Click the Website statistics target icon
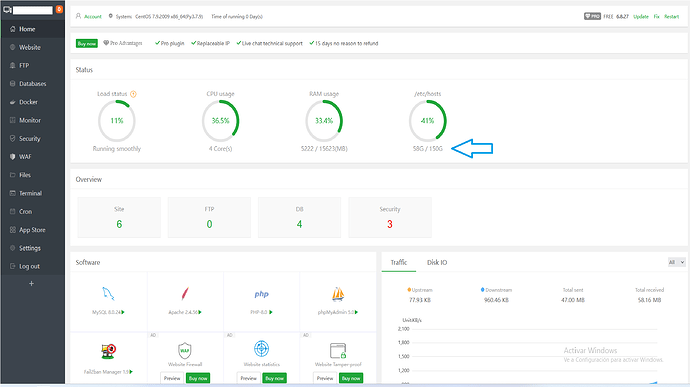690x388 pixels. click(261, 349)
